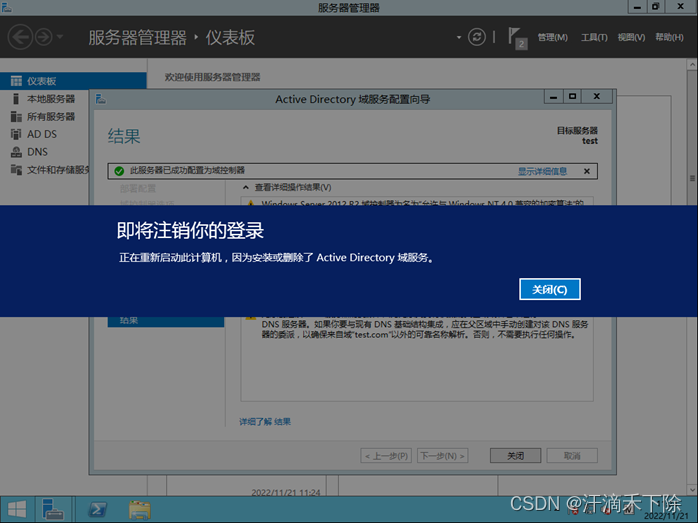Open the 视图(V) menu
This screenshot has width=698, height=523.
(x=631, y=37)
